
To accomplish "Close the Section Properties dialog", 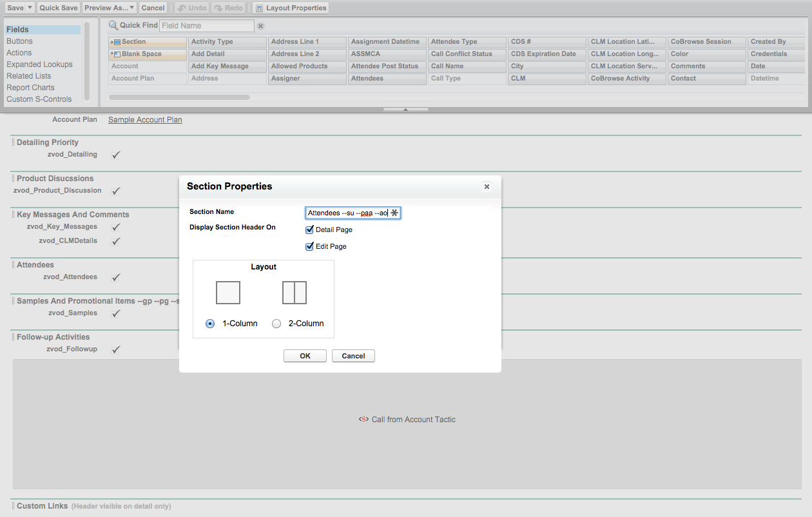I will pos(487,187).
